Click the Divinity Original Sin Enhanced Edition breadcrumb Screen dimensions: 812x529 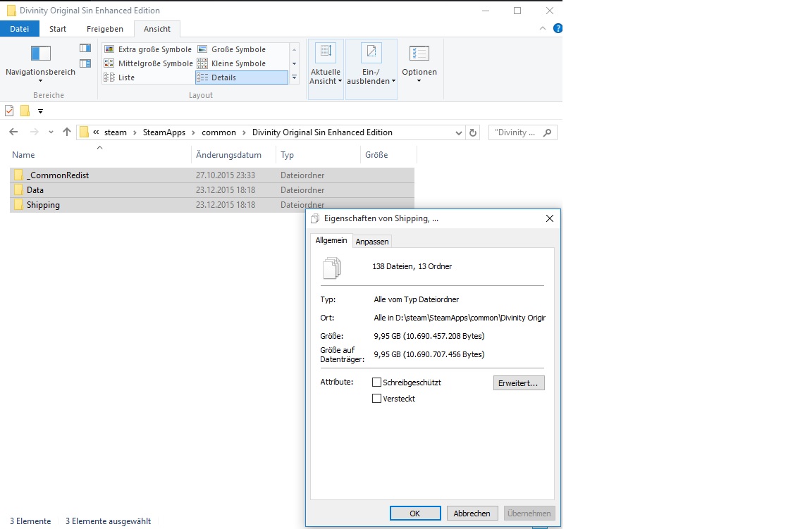322,132
